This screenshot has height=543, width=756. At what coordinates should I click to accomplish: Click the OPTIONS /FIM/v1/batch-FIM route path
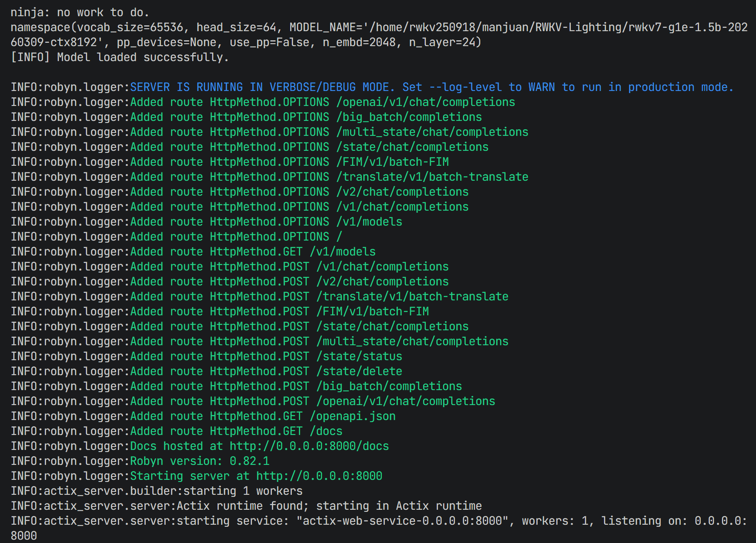click(392, 162)
